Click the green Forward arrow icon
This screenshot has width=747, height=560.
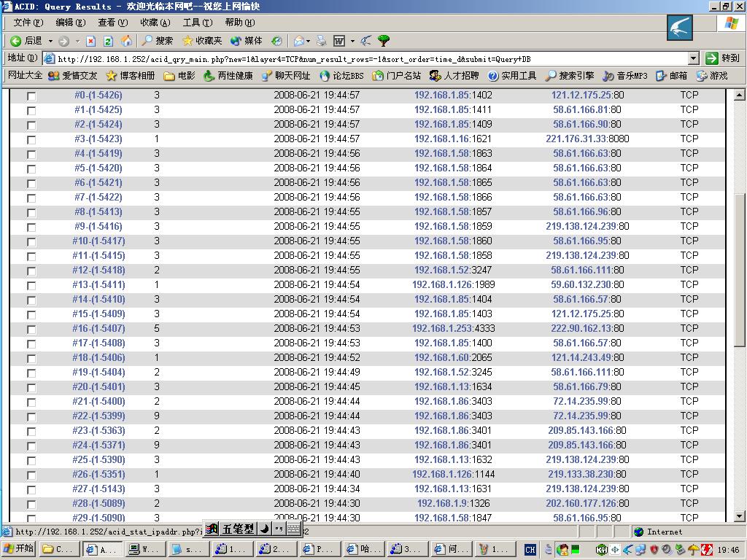pyautogui.click(x=64, y=42)
